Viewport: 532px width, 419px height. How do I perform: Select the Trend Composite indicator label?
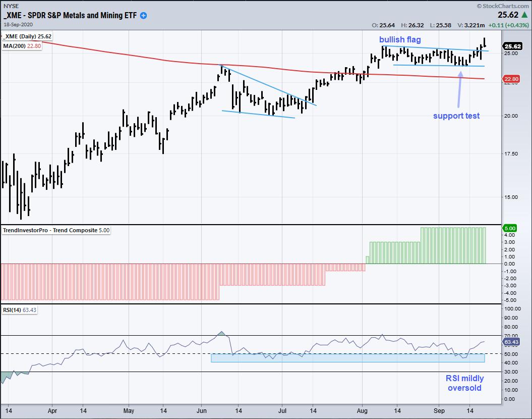pos(55,230)
